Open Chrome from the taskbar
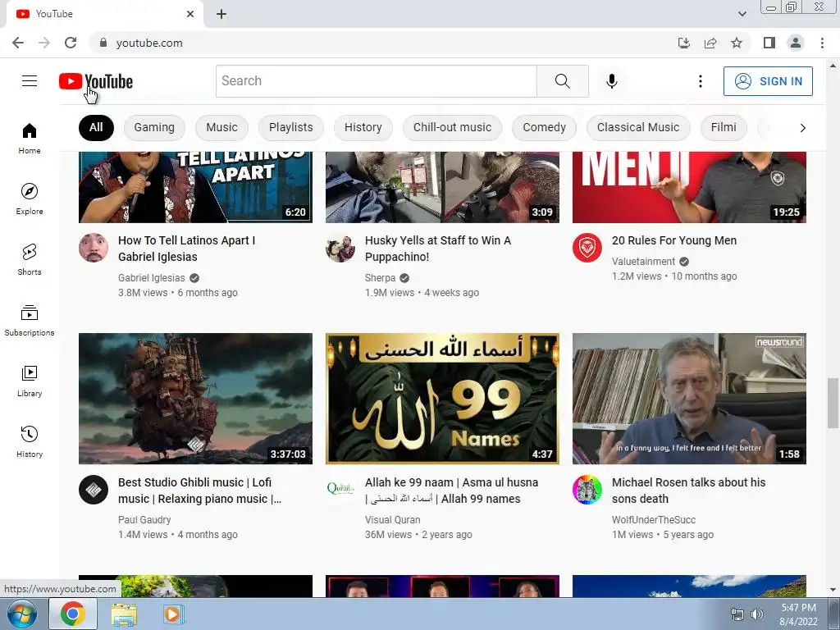Screen dimensions: 840x630 73,614
